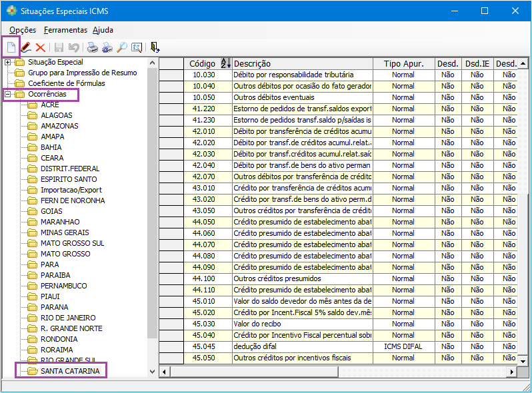The height and width of the screenshot is (393, 532).
Task: Click the printer setup icon with gear
Action: (x=107, y=47)
